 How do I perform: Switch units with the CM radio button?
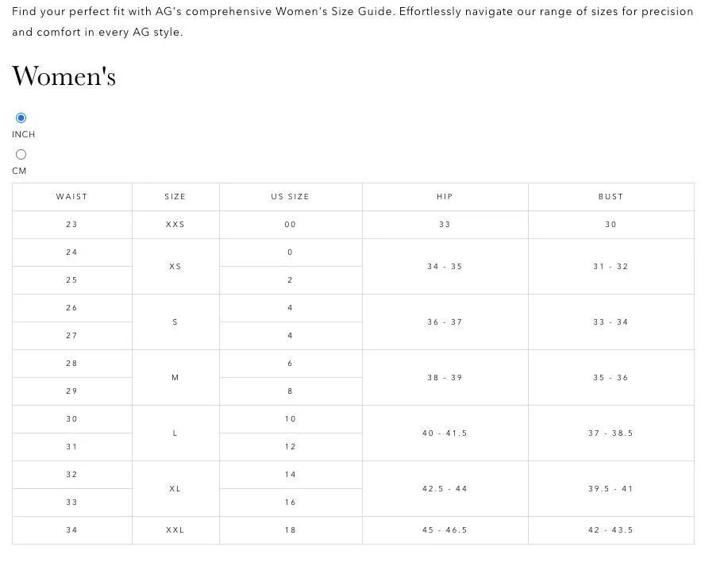pos(21,155)
